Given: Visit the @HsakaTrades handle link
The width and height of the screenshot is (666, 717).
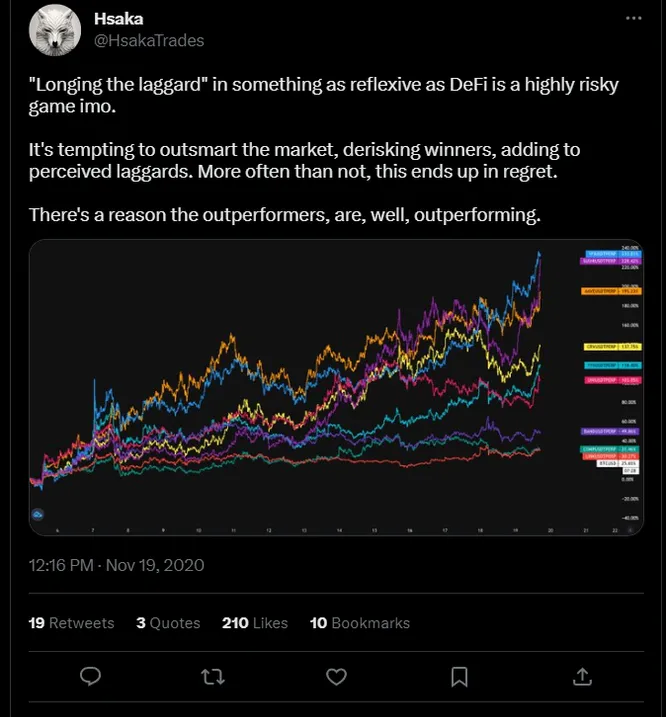Looking at the screenshot, I should tap(149, 40).
